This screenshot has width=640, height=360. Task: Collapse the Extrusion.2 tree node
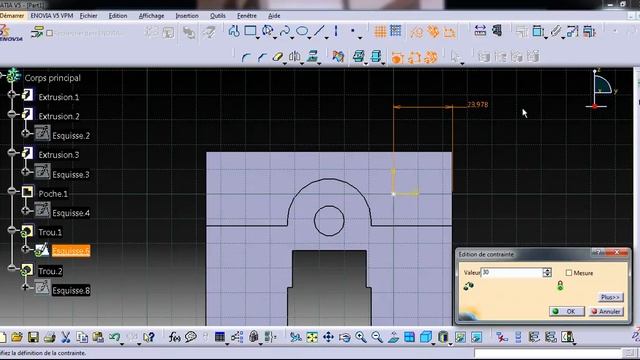(x=12, y=114)
